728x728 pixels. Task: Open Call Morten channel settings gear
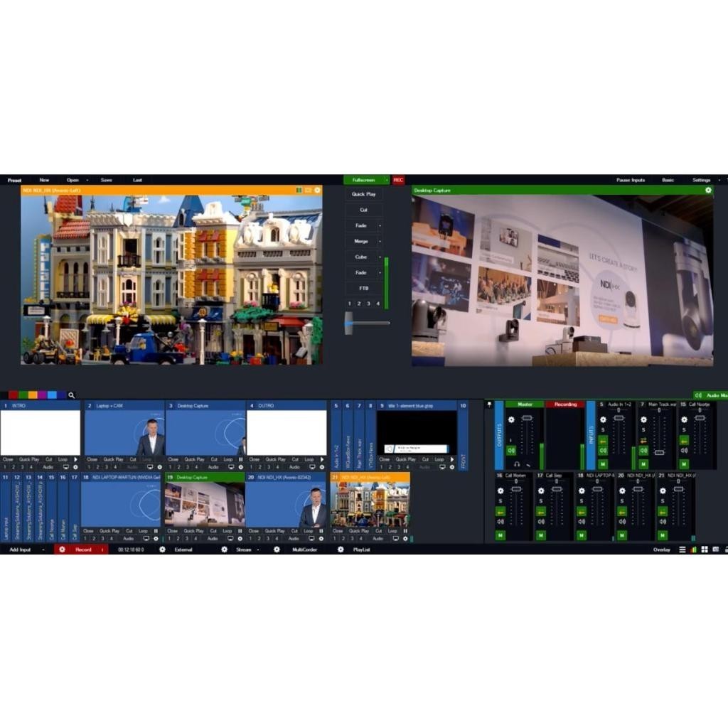click(x=500, y=491)
